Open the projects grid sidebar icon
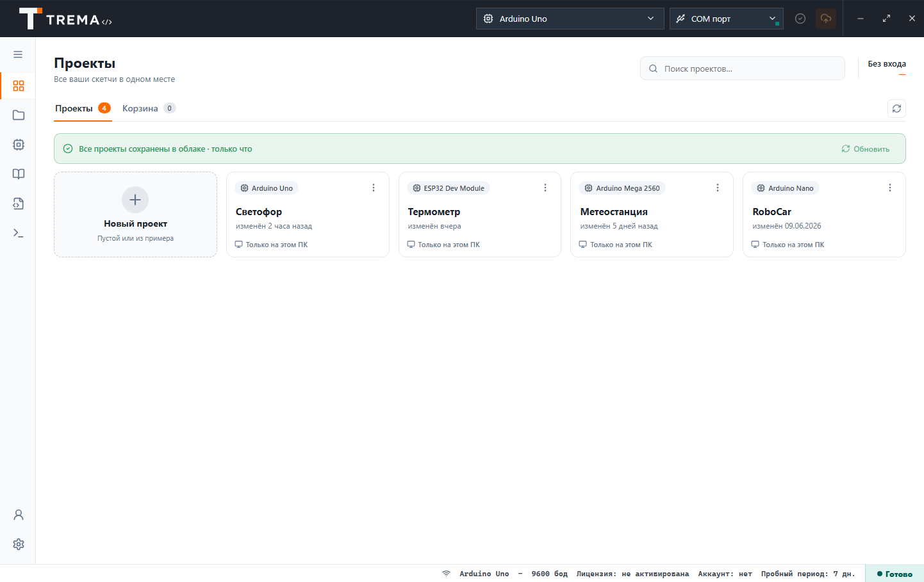 point(19,86)
